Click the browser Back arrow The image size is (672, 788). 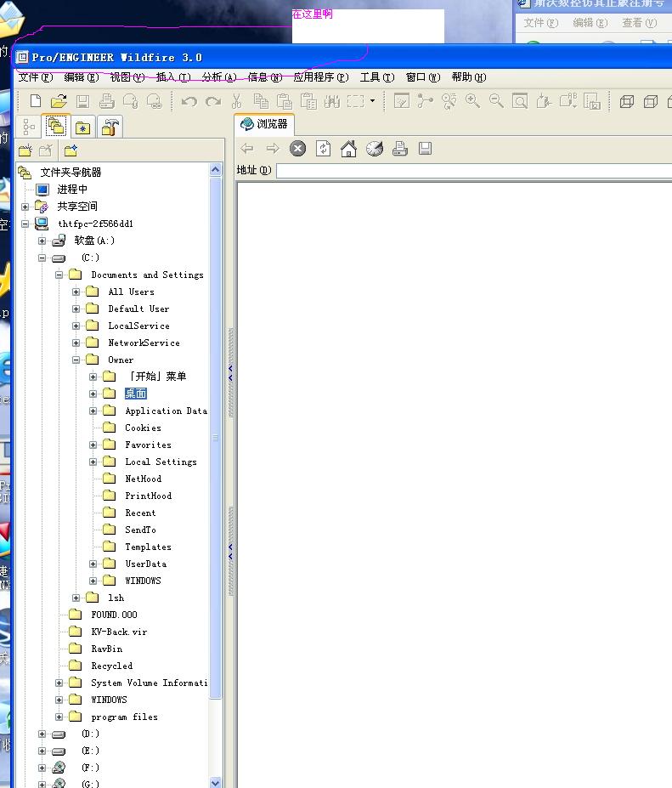pyautogui.click(x=246, y=149)
